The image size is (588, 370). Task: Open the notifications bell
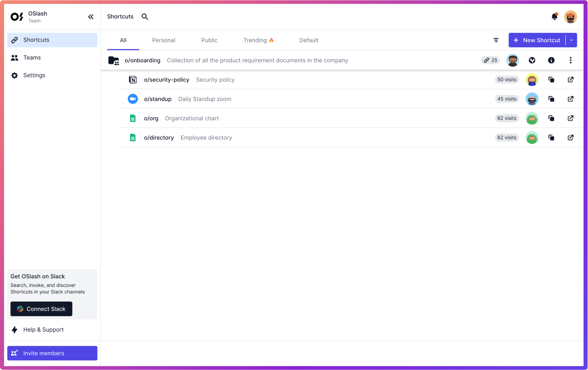(x=554, y=17)
